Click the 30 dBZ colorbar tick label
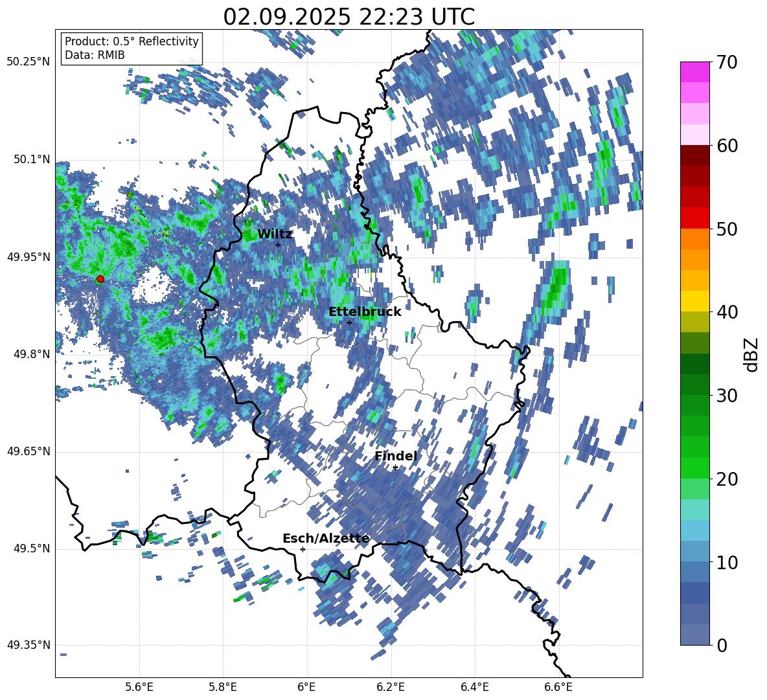 pyautogui.click(x=726, y=396)
